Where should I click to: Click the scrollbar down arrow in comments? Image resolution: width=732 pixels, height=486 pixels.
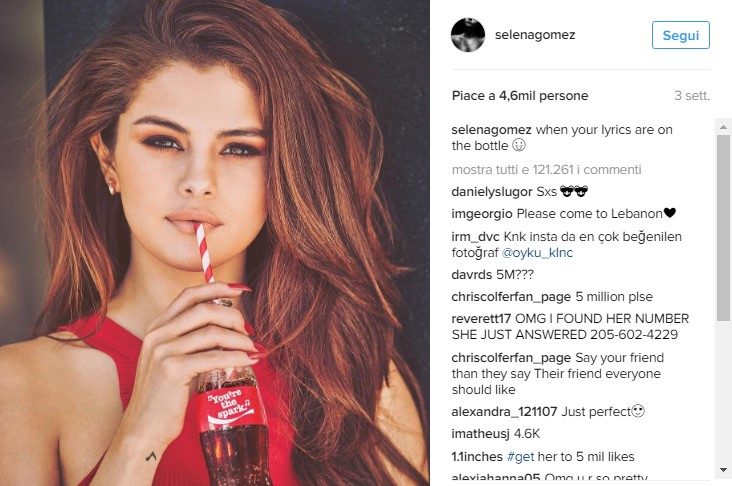tap(723, 470)
